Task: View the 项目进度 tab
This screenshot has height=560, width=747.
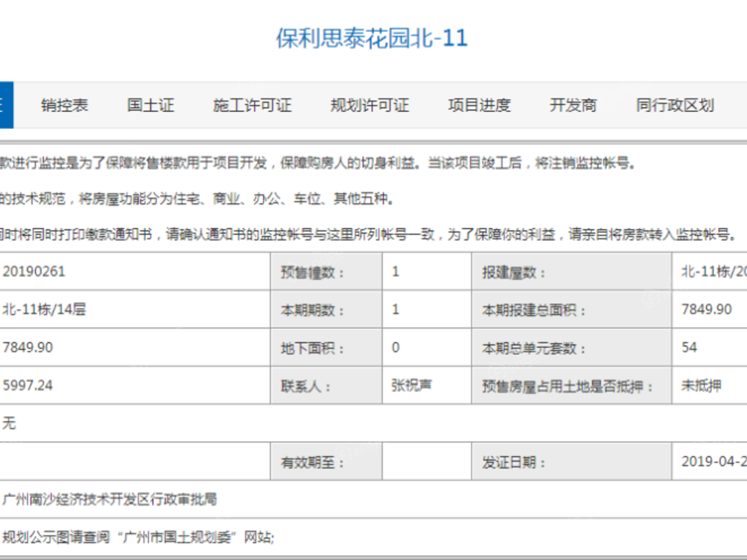Action: (x=479, y=105)
